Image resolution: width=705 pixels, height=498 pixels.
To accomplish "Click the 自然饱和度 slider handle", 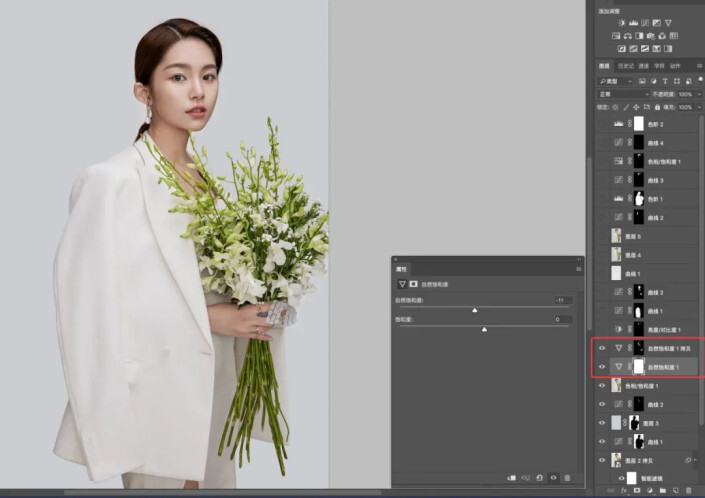I will (x=474, y=310).
